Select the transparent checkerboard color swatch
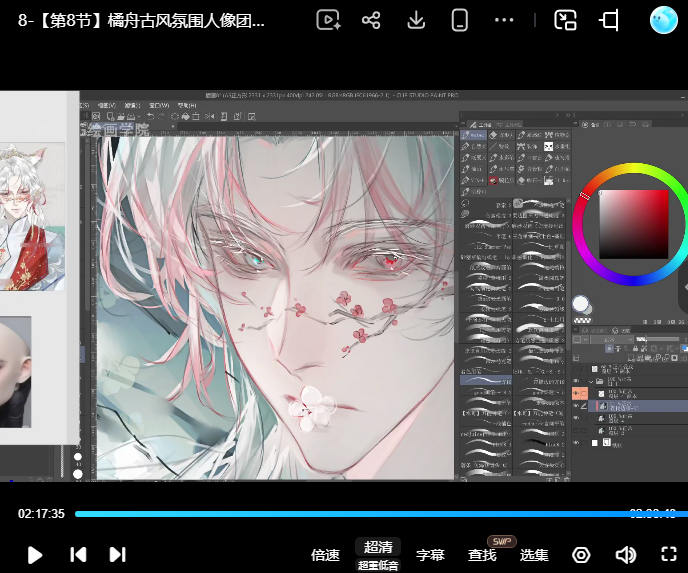The image size is (688, 573). (582, 320)
